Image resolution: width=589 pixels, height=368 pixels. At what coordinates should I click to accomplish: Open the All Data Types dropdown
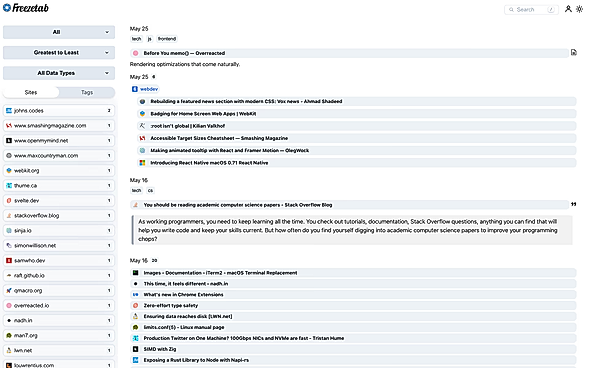point(59,73)
